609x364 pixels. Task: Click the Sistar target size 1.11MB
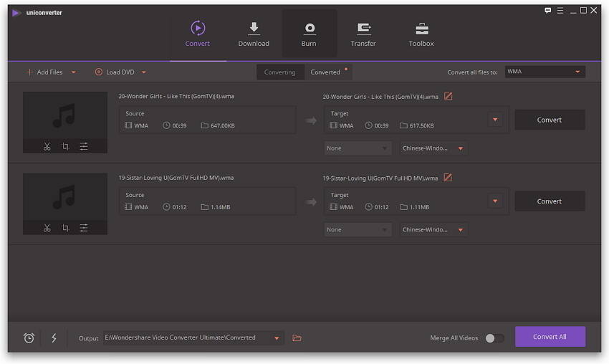click(419, 208)
